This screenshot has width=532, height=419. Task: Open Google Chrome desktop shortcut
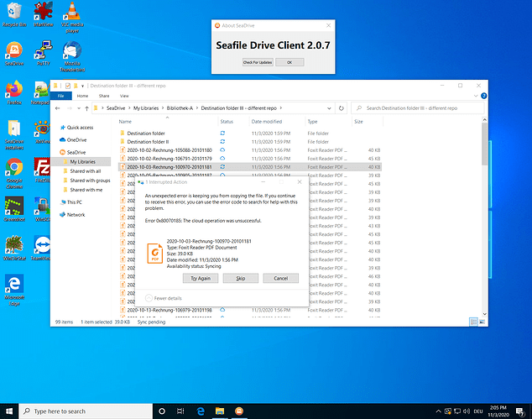pos(14,173)
